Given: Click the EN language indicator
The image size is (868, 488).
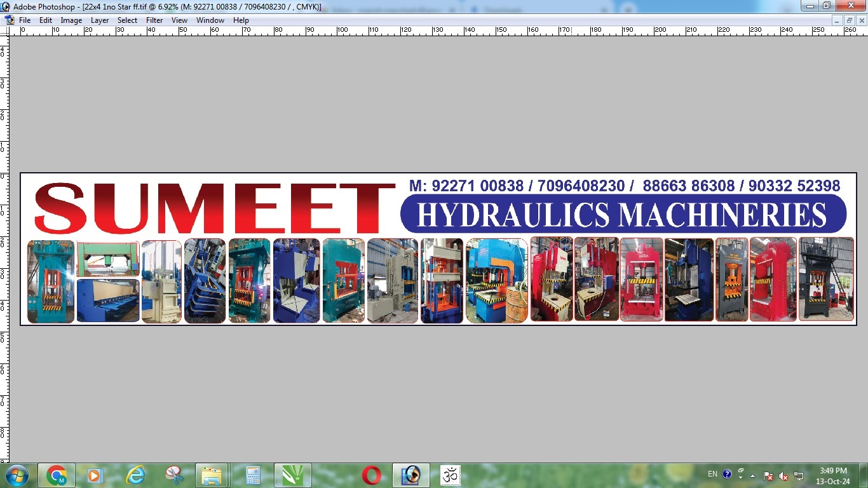Looking at the screenshot, I should pos(712,474).
